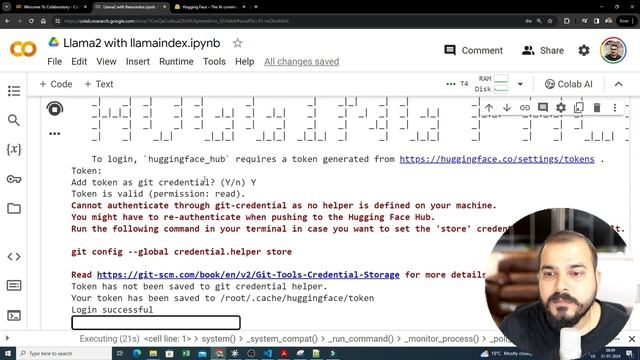Expand the bottom status bar arrow
The height and width of the screenshot is (360, 640).
click(7, 338)
